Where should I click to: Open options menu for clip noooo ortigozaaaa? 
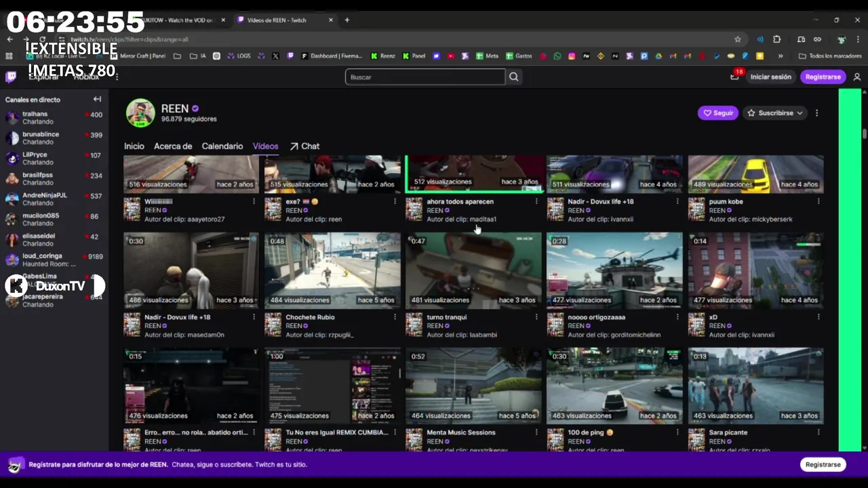click(x=677, y=317)
